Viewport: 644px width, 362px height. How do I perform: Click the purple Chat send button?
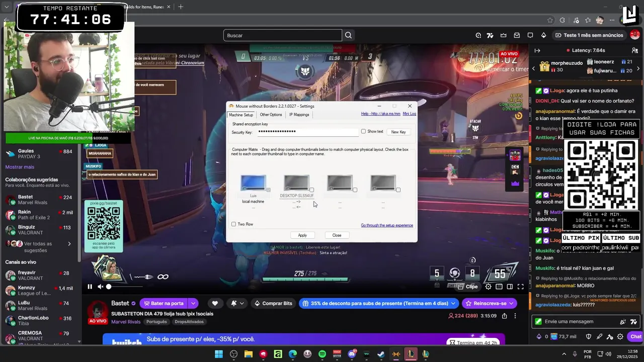click(635, 337)
